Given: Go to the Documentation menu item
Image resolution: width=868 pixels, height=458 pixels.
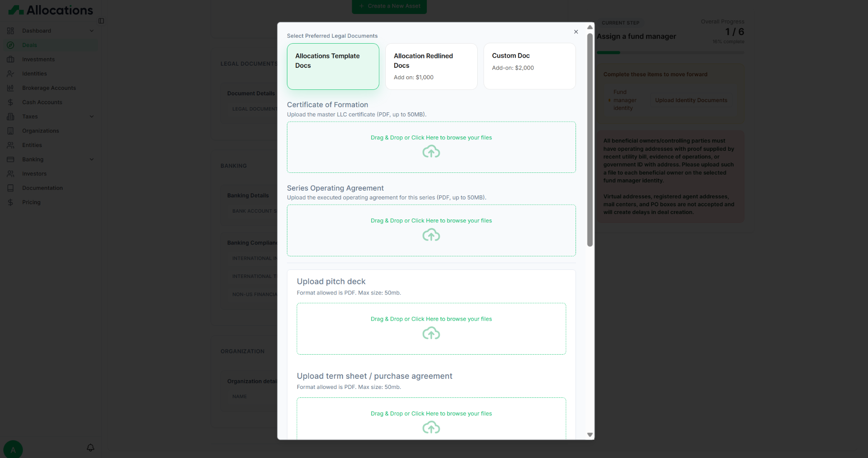Looking at the screenshot, I should 42,188.
